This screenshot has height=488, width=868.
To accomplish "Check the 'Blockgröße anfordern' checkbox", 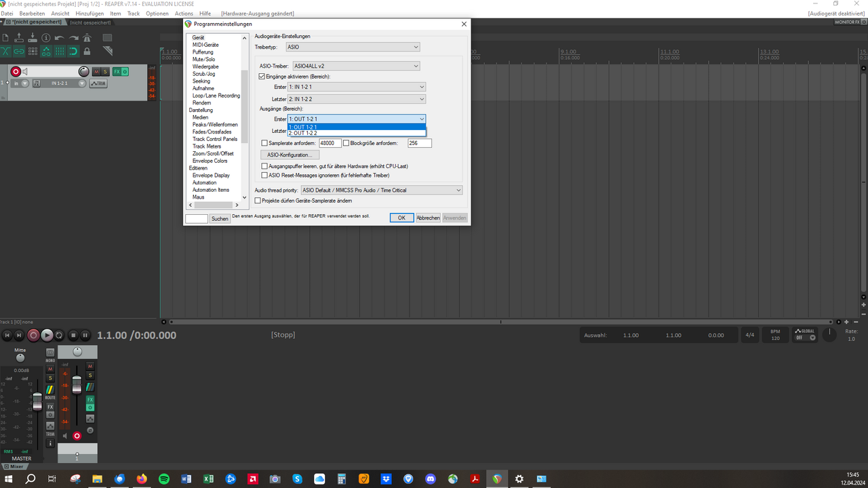I will (346, 143).
